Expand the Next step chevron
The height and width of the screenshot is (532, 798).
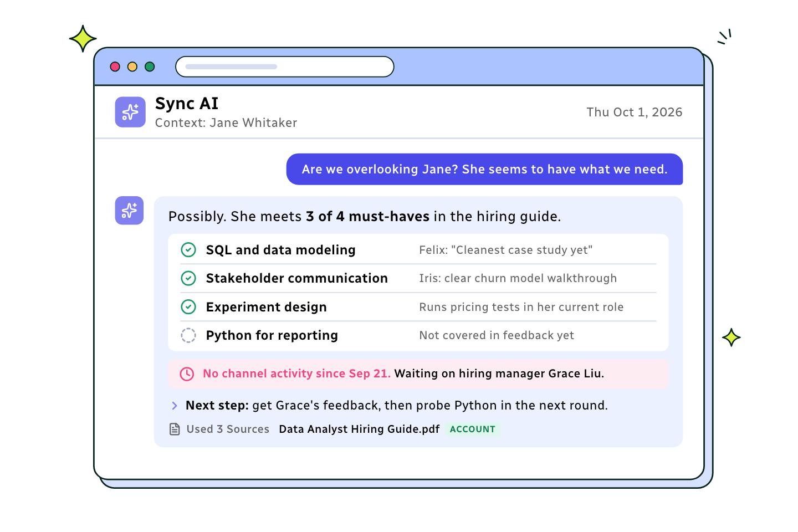click(175, 406)
